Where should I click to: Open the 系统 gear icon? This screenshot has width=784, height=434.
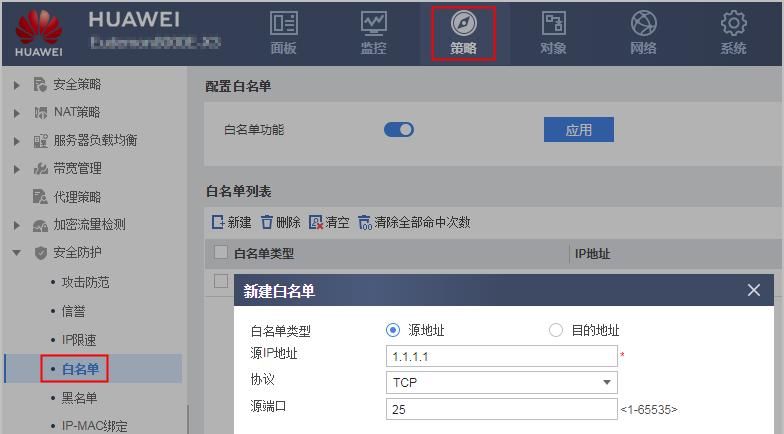click(x=734, y=24)
